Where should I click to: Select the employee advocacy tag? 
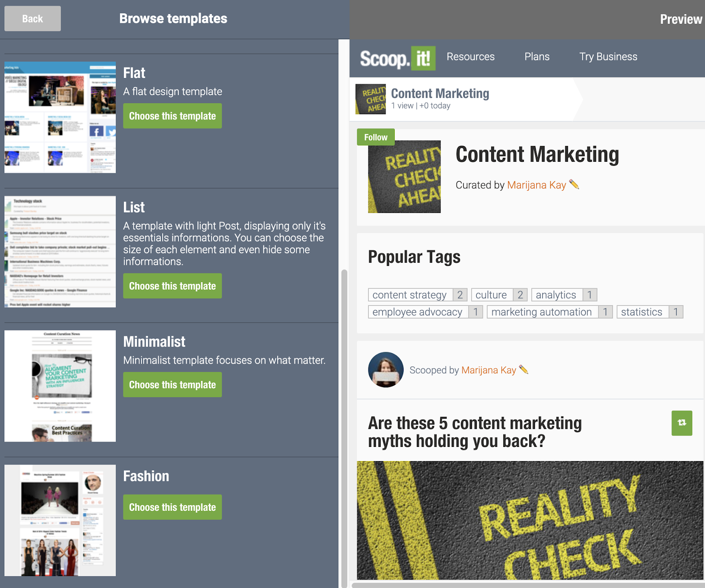(x=425, y=312)
